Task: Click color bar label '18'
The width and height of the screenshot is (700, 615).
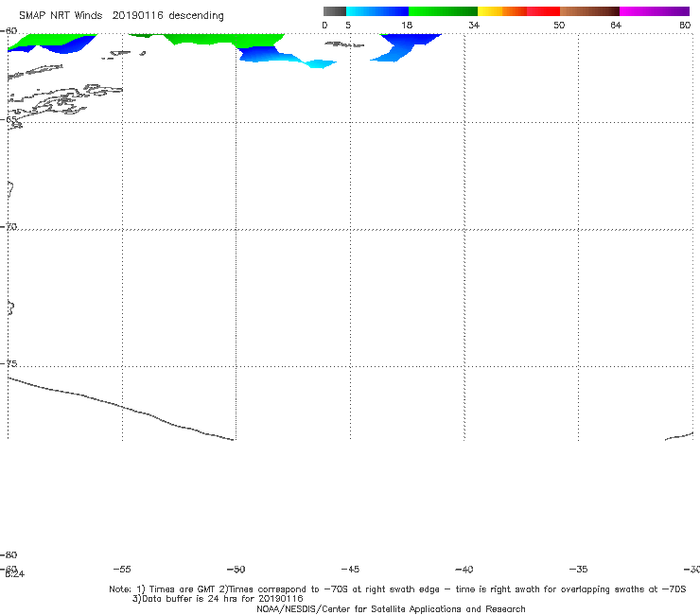Action: 407,26
